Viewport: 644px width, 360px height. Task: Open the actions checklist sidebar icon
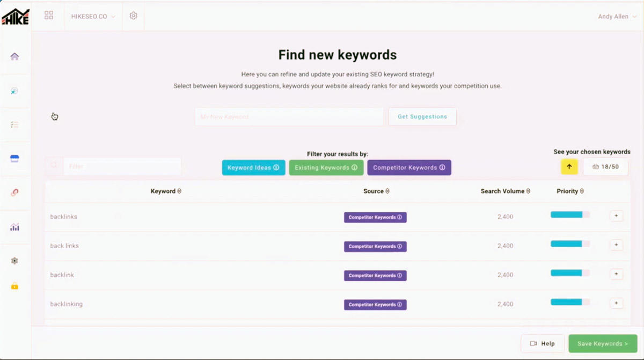pyautogui.click(x=14, y=125)
